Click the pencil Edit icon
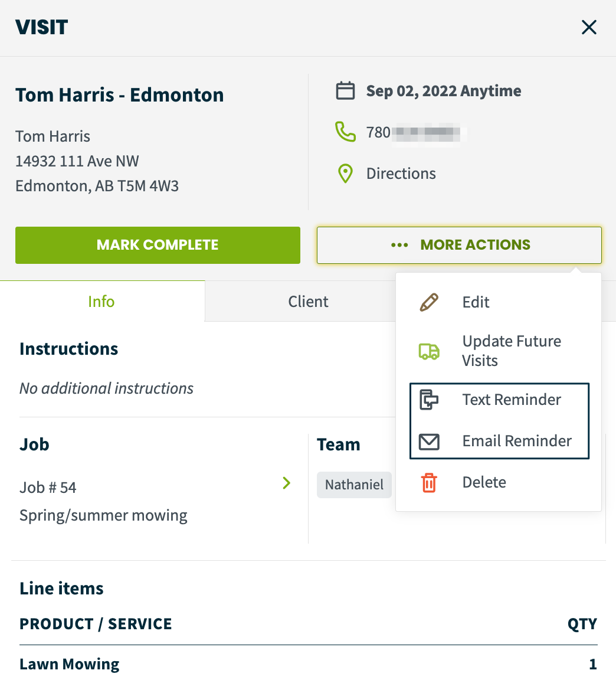Image resolution: width=616 pixels, height=680 pixels. click(429, 302)
